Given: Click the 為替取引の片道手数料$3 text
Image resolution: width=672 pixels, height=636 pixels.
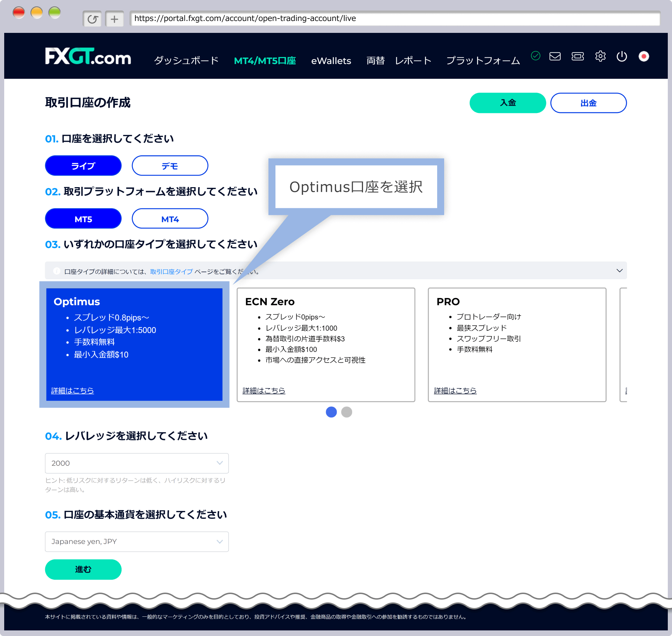Looking at the screenshot, I should 305,339.
